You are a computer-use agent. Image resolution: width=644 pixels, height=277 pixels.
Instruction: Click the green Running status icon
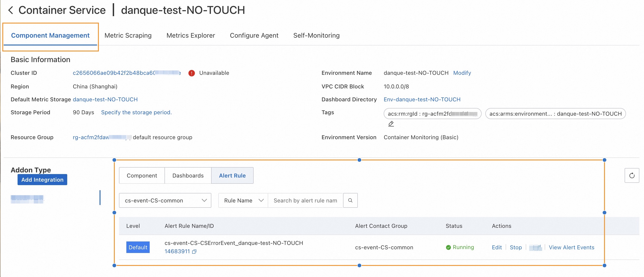[x=448, y=247]
